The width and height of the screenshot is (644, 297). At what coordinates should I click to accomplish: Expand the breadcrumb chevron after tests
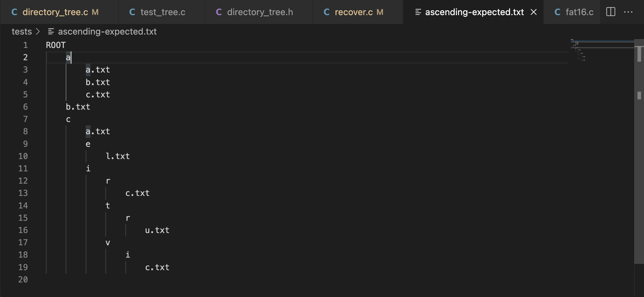tap(38, 31)
